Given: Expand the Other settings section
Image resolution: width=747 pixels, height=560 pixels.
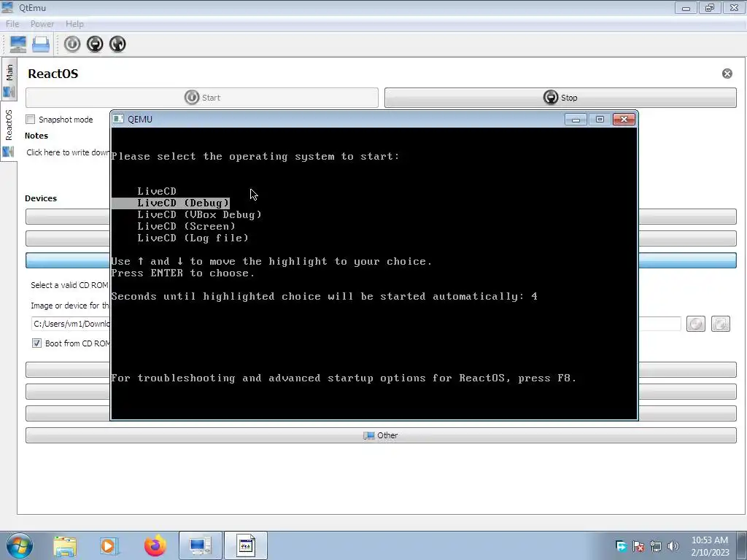Looking at the screenshot, I should (x=381, y=435).
